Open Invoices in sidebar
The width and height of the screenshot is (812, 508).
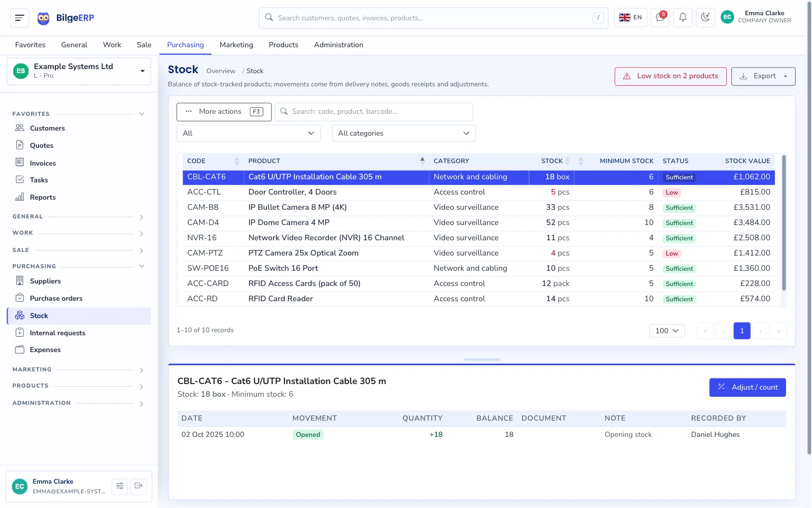click(43, 163)
